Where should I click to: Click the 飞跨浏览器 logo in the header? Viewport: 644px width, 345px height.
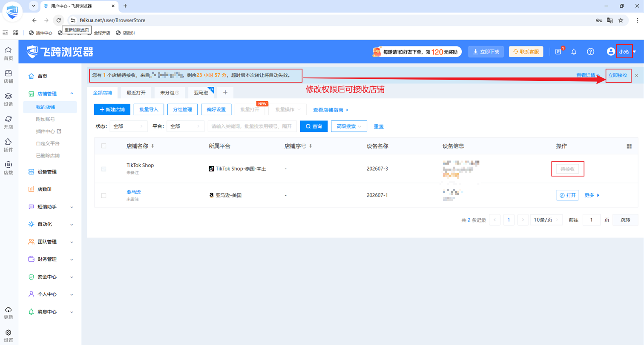[60, 51]
